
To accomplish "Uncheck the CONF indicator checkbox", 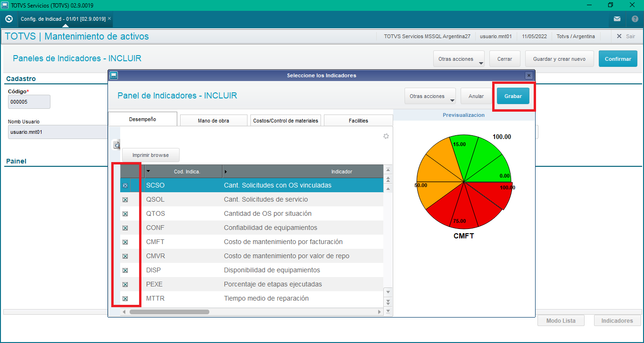I will coord(125,228).
